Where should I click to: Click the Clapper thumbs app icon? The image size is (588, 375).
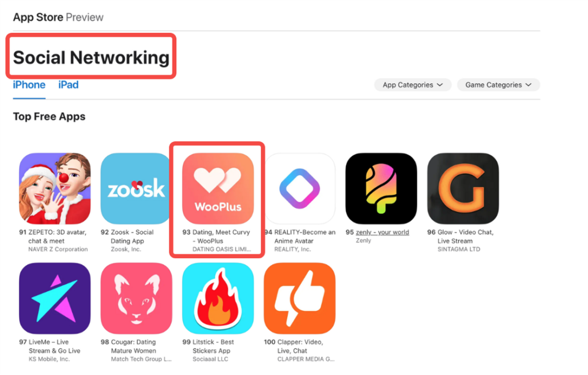coord(300,298)
